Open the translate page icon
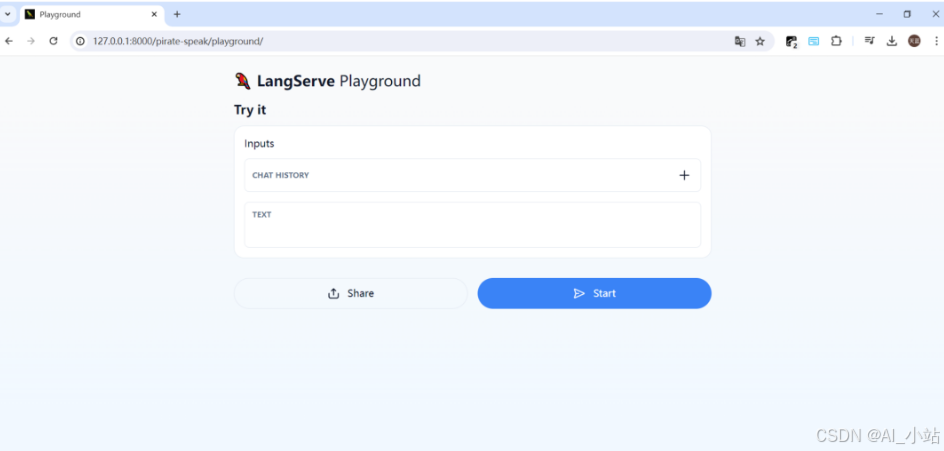The width and height of the screenshot is (944, 451). [x=740, y=41]
